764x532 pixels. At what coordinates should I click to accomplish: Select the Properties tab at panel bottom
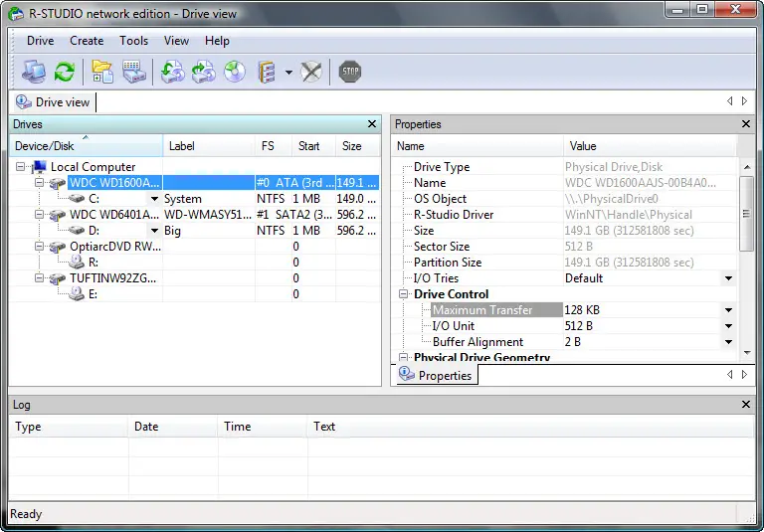(x=437, y=375)
